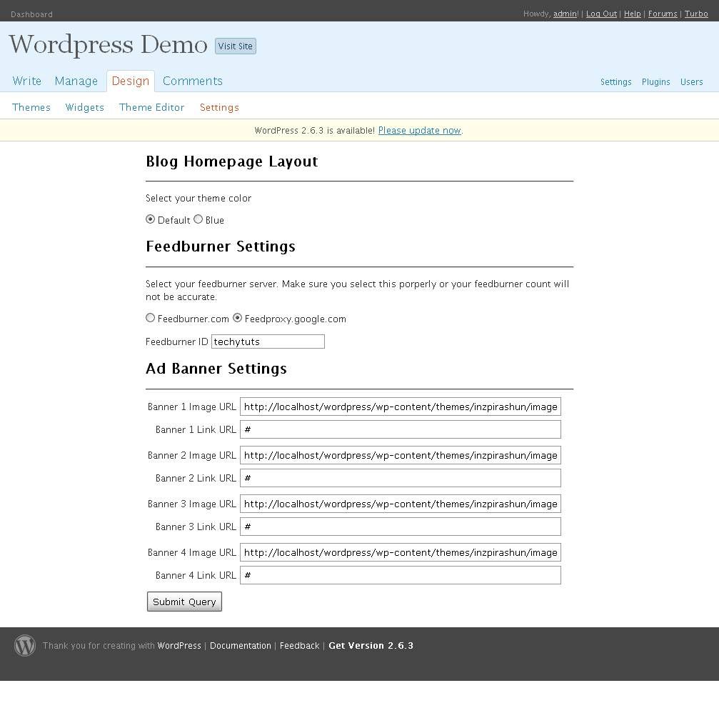Click into the Banner 3 Link URL field
Image resolution: width=719 pixels, height=728 pixels.
point(400,527)
